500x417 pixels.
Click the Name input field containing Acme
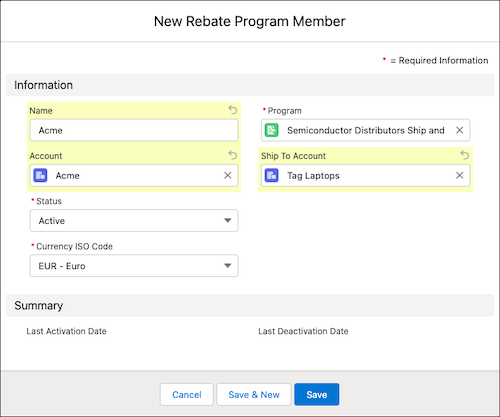click(134, 130)
